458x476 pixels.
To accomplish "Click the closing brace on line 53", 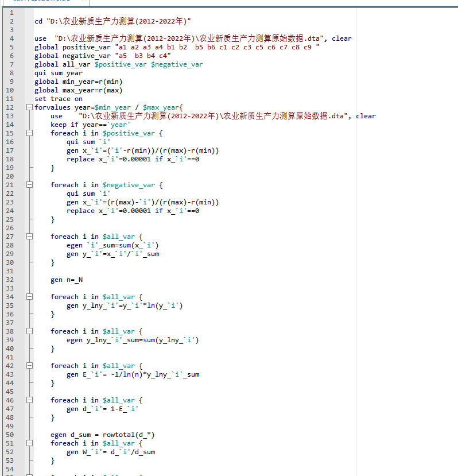I will [x=52, y=461].
